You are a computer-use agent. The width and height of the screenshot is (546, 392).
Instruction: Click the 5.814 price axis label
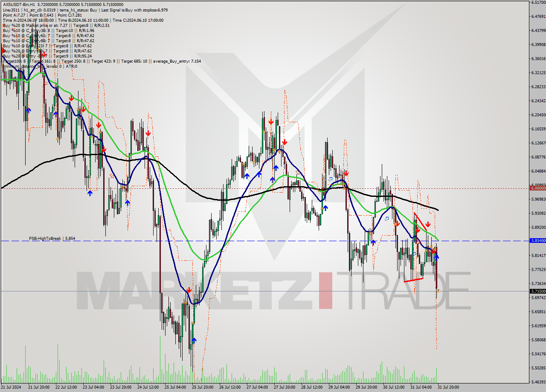coord(538,256)
